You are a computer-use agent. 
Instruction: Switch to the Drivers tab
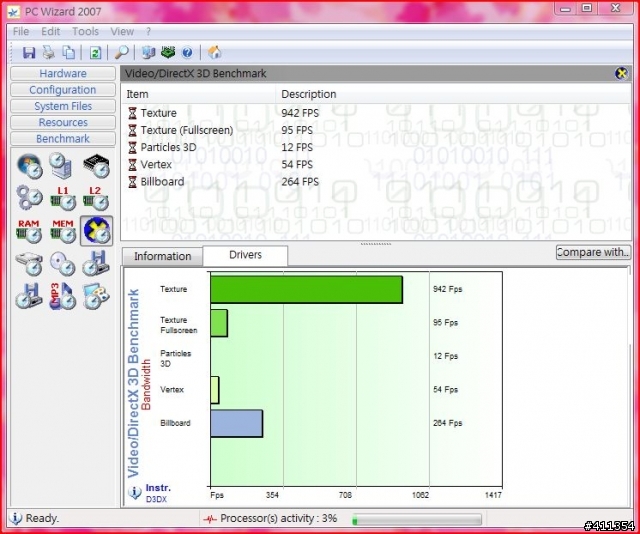pos(245,255)
